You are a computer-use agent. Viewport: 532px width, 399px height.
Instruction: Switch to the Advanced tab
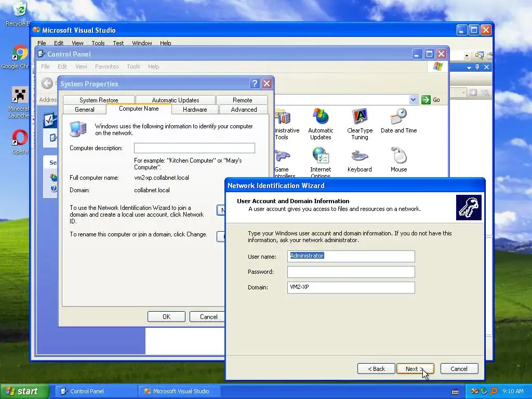tap(244, 110)
